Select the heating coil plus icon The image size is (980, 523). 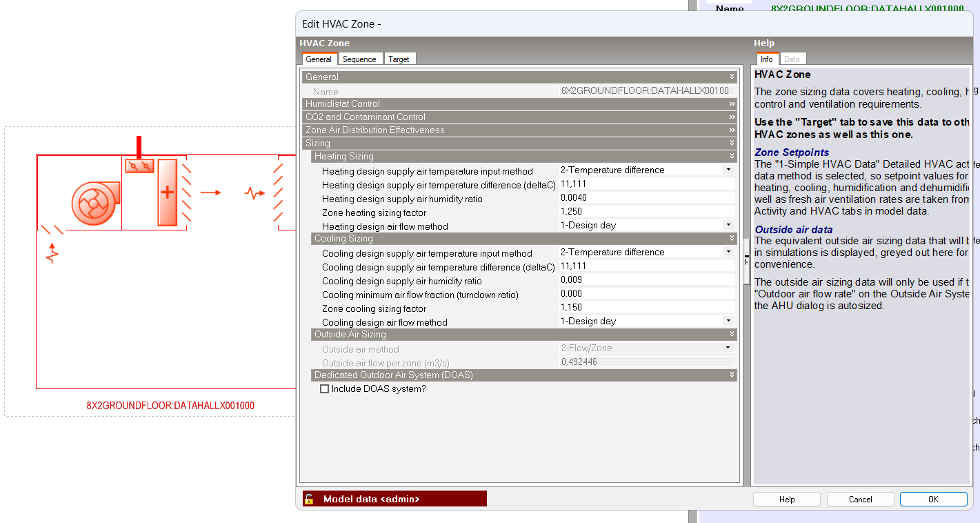[x=167, y=193]
